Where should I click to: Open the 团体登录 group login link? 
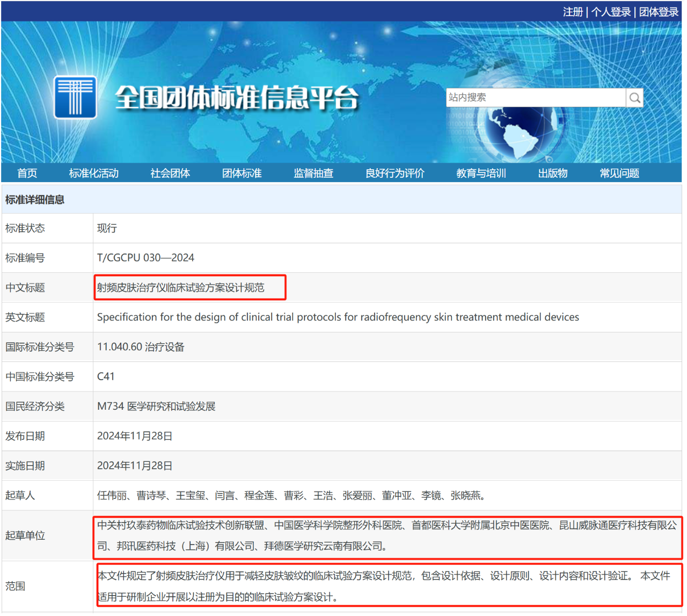pyautogui.click(x=659, y=12)
